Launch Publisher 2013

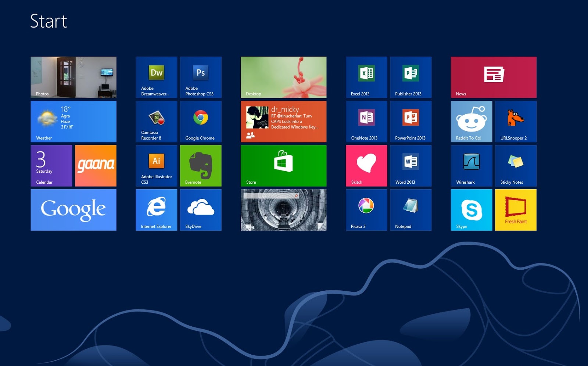[410, 77]
